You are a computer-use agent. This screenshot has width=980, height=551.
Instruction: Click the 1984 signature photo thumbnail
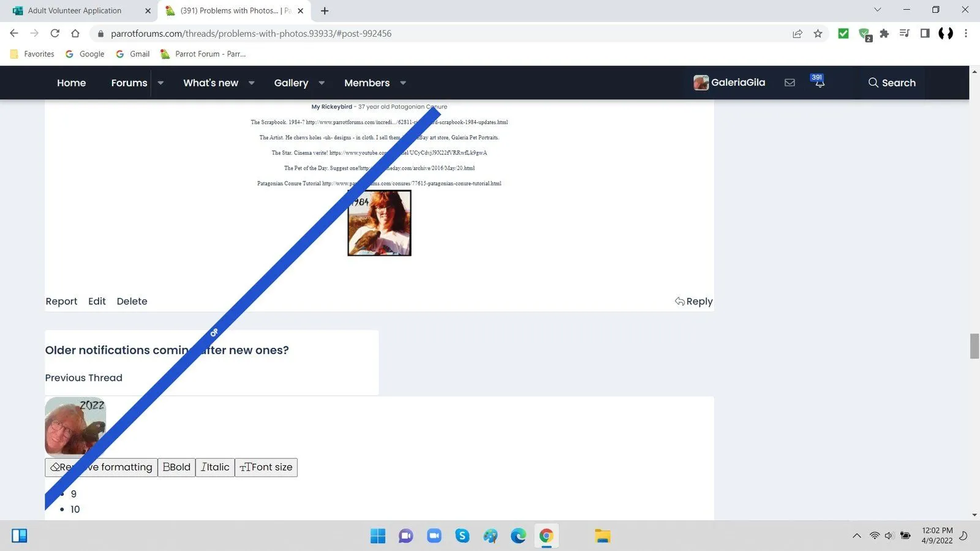[379, 223]
